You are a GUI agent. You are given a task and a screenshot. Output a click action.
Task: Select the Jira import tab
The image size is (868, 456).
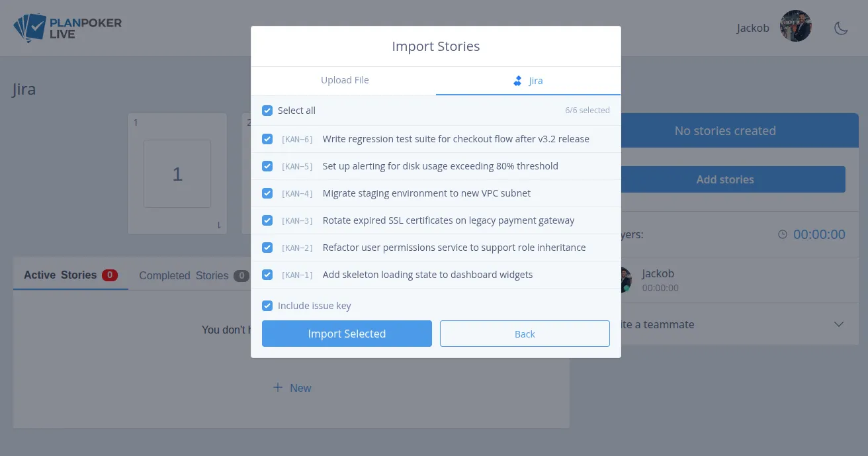point(528,81)
